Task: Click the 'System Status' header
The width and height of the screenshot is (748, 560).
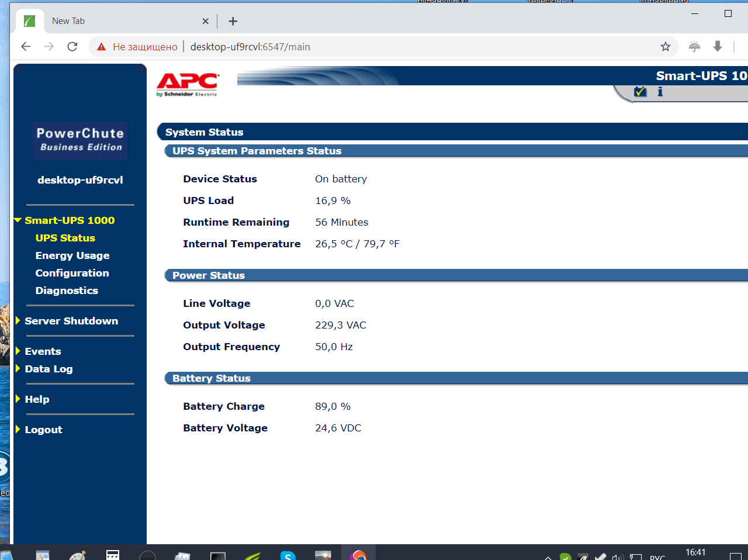Action: [x=205, y=132]
